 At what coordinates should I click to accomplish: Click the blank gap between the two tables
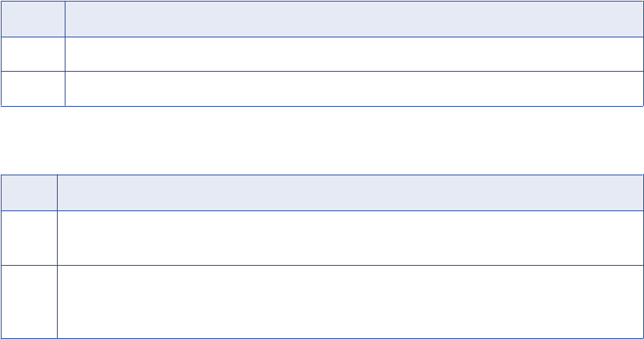[x=321, y=140]
